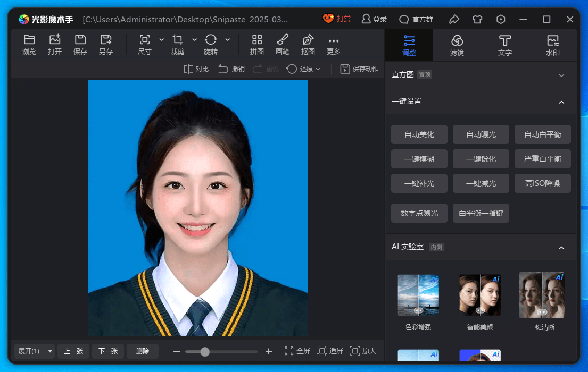Image resolution: width=588 pixels, height=372 pixels.
Task: Open the 浏览 browse panel
Action: click(29, 45)
